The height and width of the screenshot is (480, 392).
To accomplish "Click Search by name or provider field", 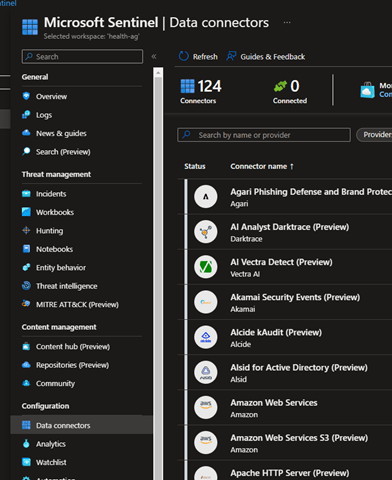I will (264, 135).
